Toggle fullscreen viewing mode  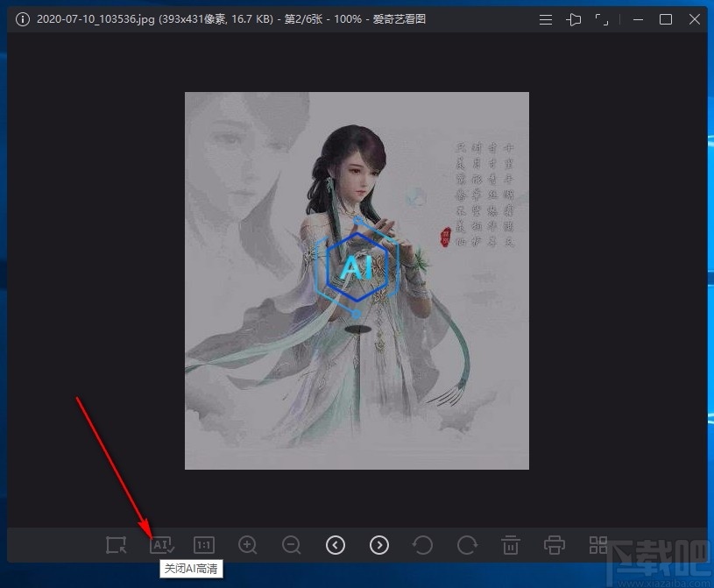click(603, 18)
